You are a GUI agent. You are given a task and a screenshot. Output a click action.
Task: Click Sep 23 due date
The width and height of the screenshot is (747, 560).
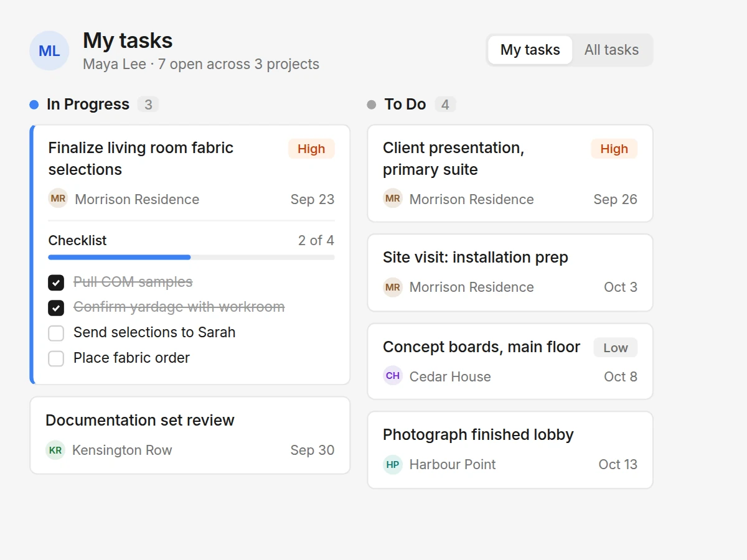(312, 199)
